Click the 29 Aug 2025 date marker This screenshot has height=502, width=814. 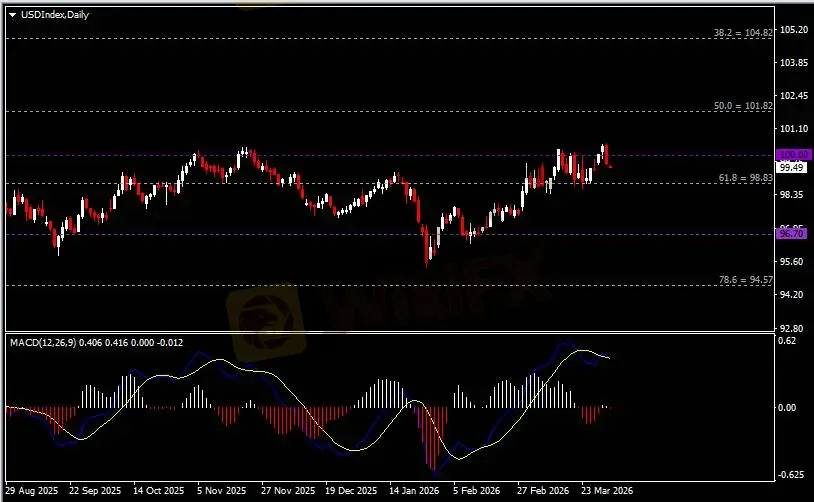click(x=32, y=492)
